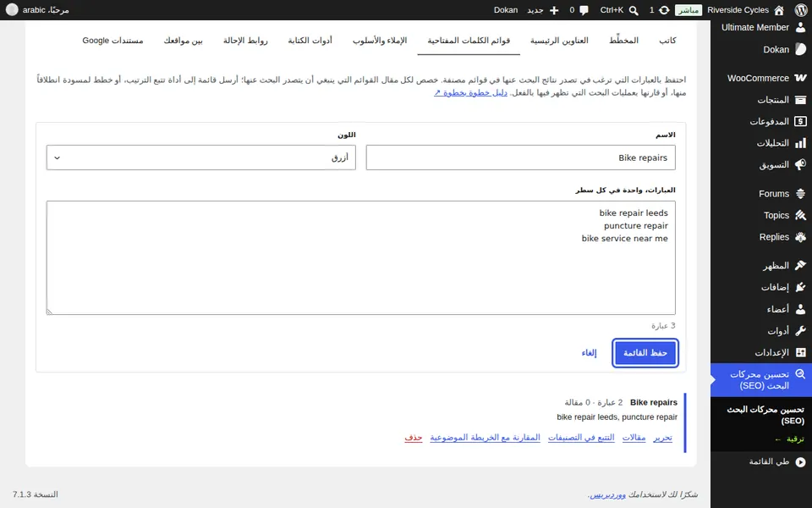Click the Bike repairs saved list title

tap(654, 402)
